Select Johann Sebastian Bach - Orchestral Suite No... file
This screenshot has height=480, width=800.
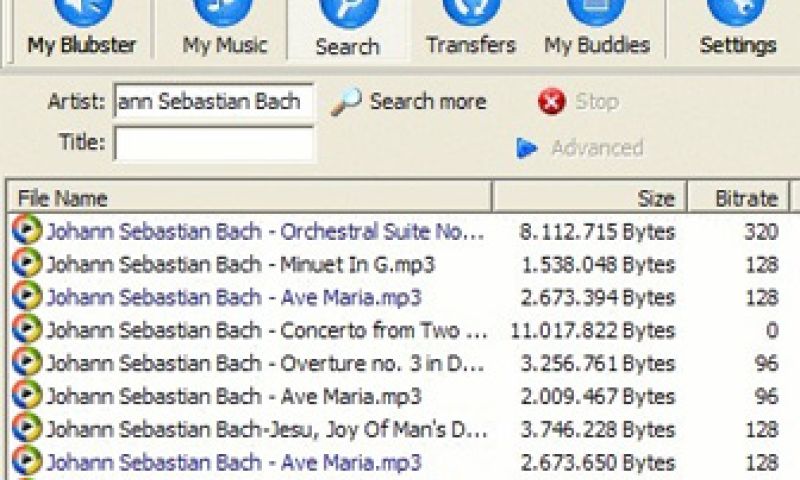click(x=265, y=232)
